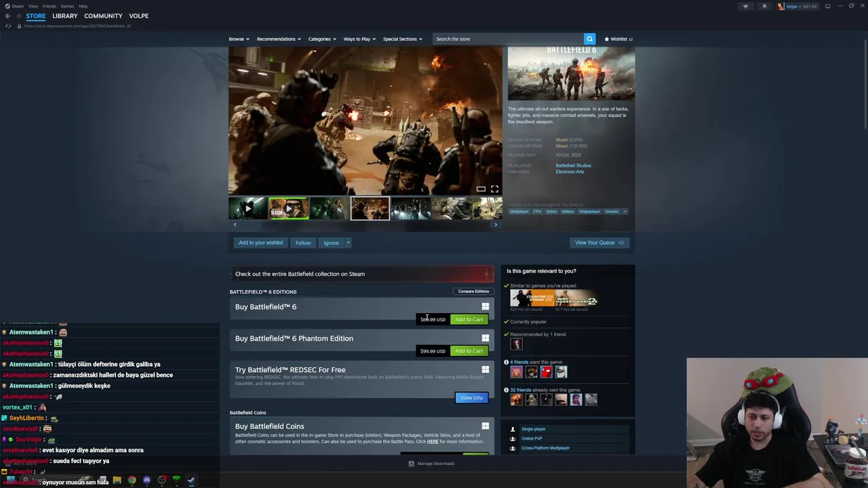Click the HERE link in Battlefield Coins
The height and width of the screenshot is (488, 868).
coord(433,441)
